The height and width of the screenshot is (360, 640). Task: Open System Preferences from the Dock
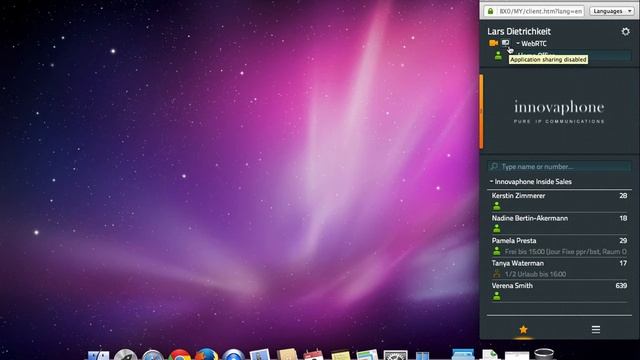[x=395, y=355]
